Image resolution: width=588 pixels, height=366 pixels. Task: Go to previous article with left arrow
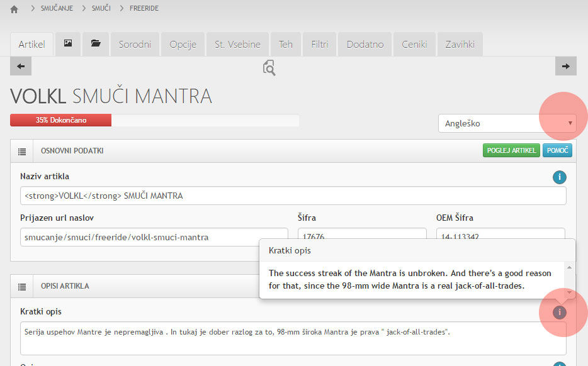point(21,66)
